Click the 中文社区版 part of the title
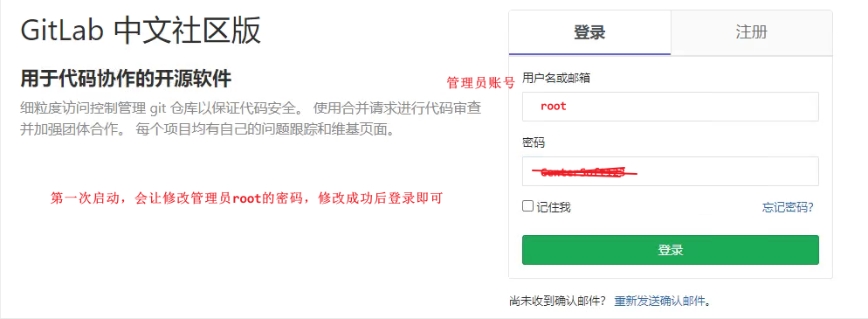The height and width of the screenshot is (319, 868). pos(187,31)
